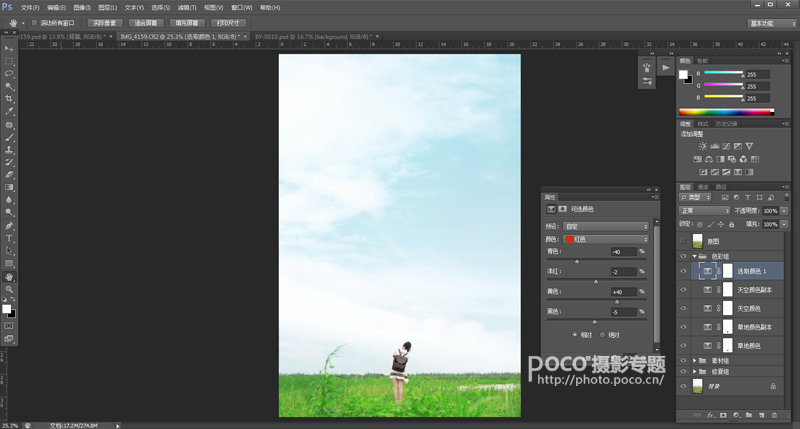Select the Zoom tool in the toolbox
Viewport: 800px width, 429px height.
pos(9,289)
